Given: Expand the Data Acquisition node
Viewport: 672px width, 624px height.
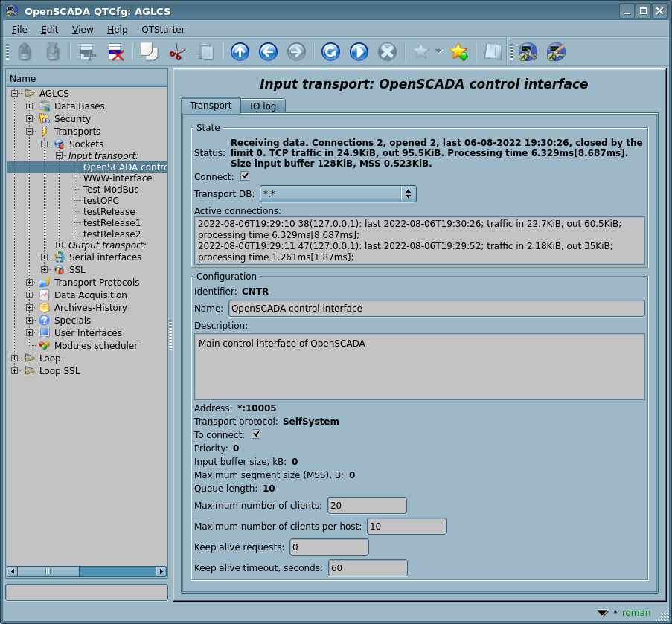Looking at the screenshot, I should pyautogui.click(x=29, y=295).
